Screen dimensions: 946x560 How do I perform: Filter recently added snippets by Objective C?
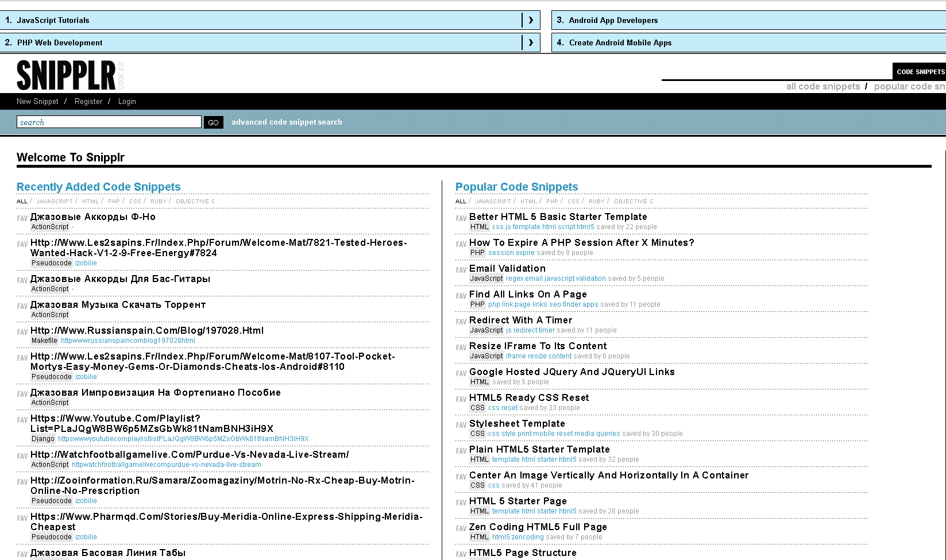point(195,202)
